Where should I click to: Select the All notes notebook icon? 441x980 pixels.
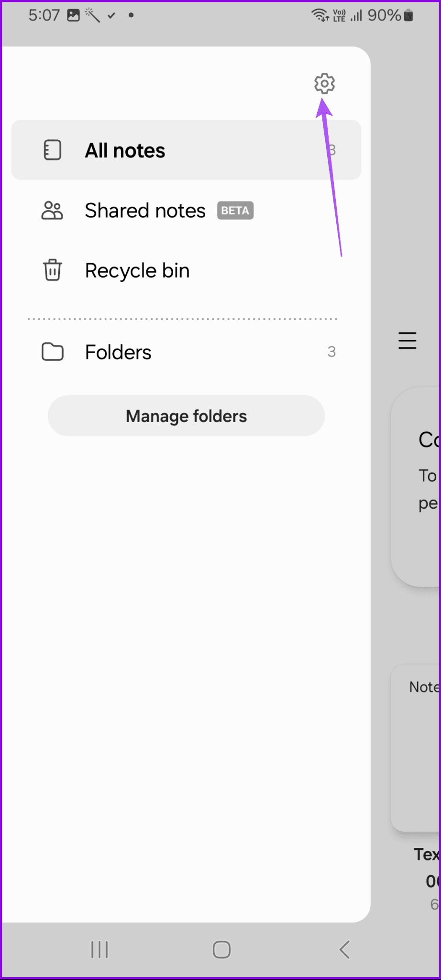(52, 150)
